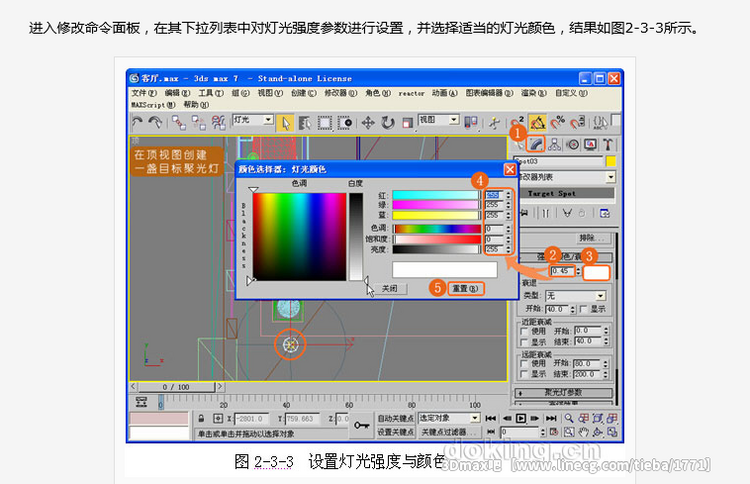The image size is (750, 484).
Task: Click the 自动关键点 button
Action: [396, 418]
